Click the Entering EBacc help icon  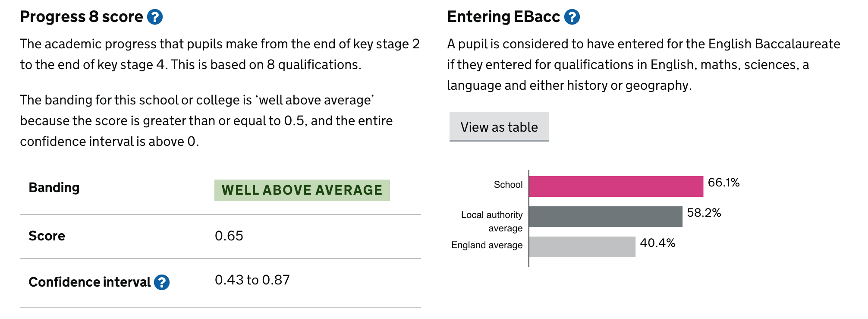coord(572,17)
